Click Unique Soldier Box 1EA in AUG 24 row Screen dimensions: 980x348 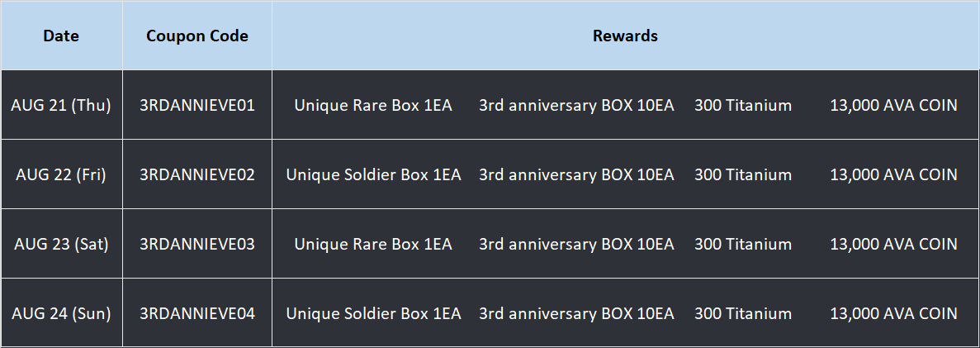click(x=374, y=313)
